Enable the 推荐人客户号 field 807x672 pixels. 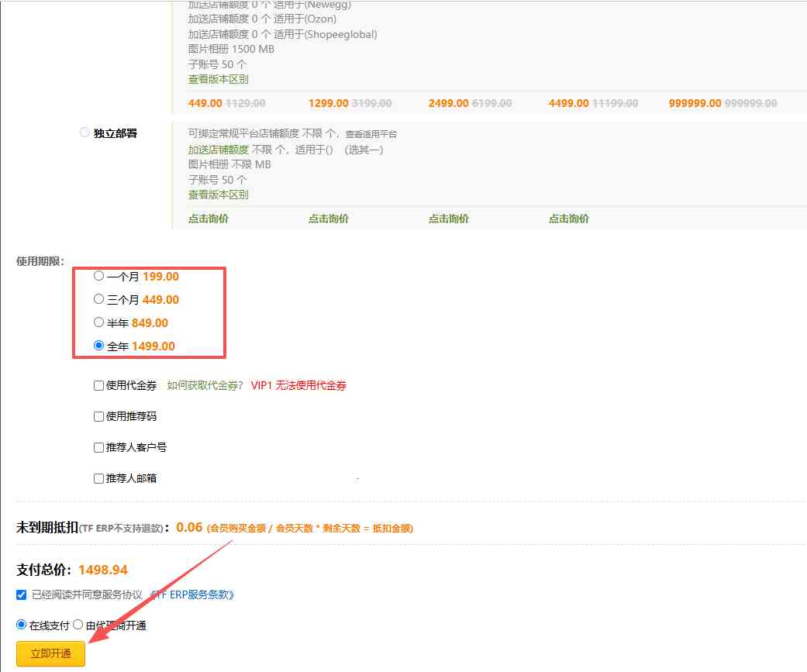coord(98,447)
